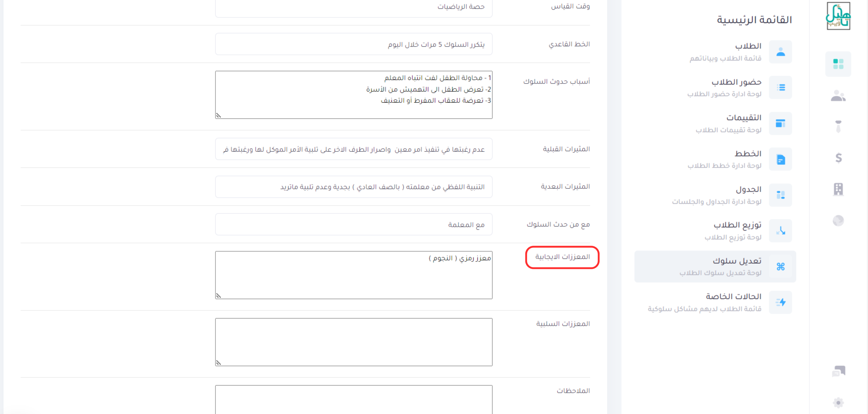Open حضور الطلاب menu entry
Screen dimensions: 868x414
[x=715, y=88]
